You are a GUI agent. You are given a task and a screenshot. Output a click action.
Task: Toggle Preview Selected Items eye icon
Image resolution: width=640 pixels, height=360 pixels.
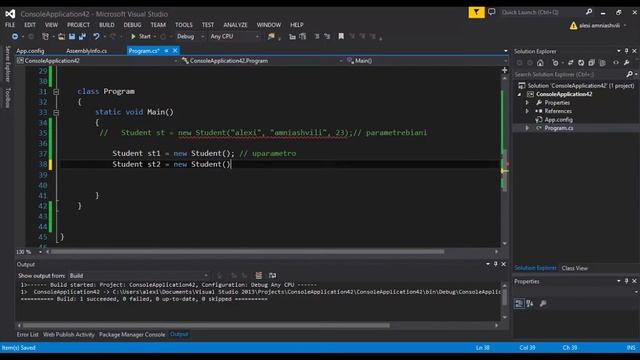616,63
